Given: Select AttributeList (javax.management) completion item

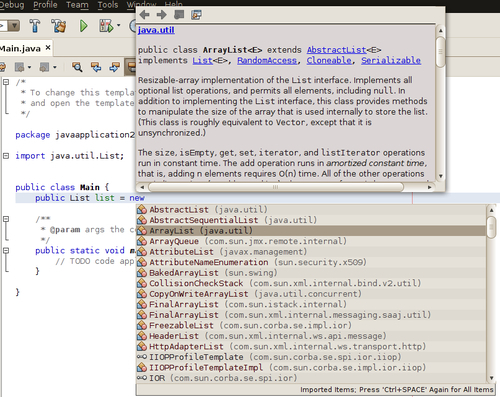Looking at the screenshot, I should [311, 252].
